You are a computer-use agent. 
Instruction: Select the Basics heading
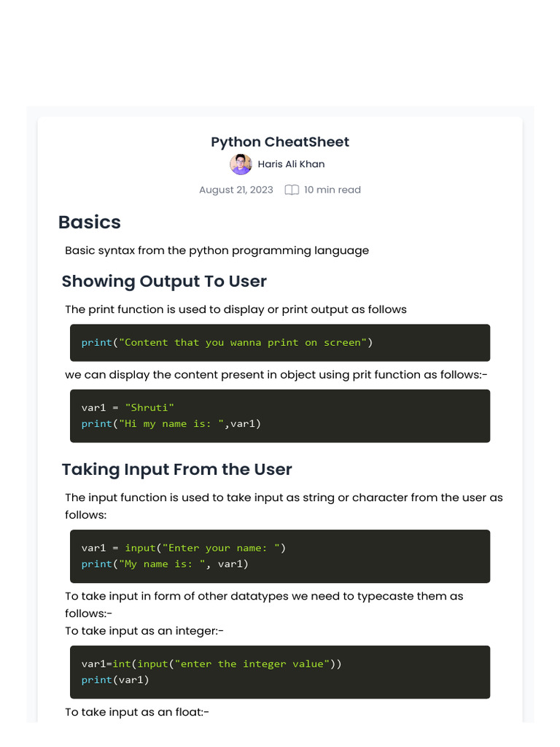pos(90,222)
